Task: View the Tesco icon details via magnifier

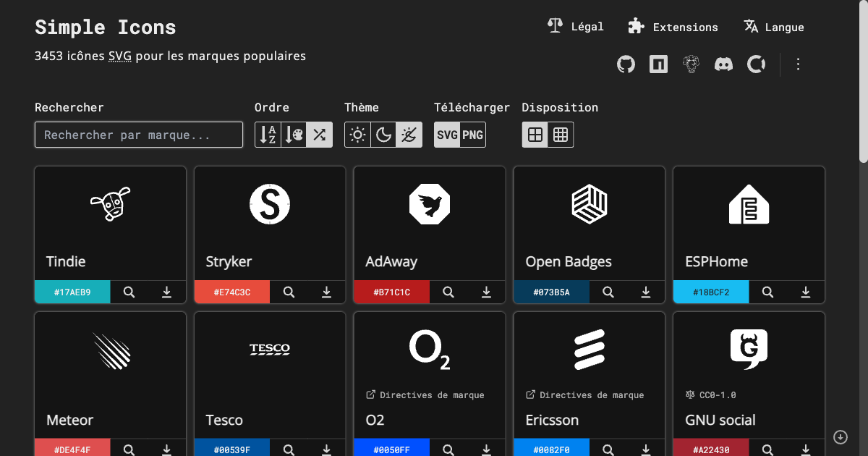Action: [x=289, y=449]
